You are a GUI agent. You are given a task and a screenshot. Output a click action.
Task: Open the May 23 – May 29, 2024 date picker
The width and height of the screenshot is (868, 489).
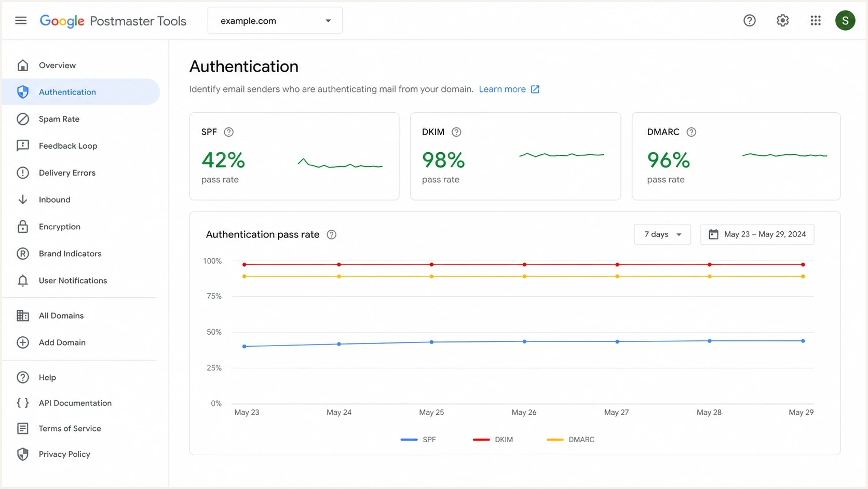tap(757, 234)
